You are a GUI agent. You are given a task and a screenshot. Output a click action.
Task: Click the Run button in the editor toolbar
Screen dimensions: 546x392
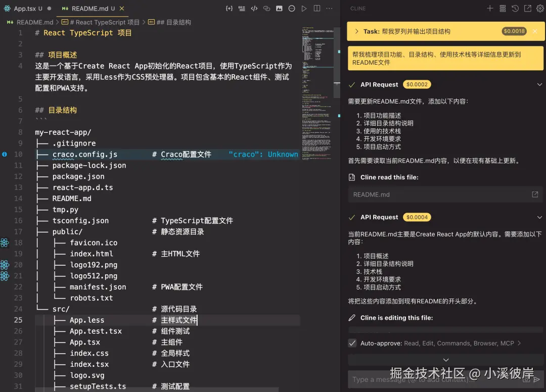pyautogui.click(x=304, y=8)
